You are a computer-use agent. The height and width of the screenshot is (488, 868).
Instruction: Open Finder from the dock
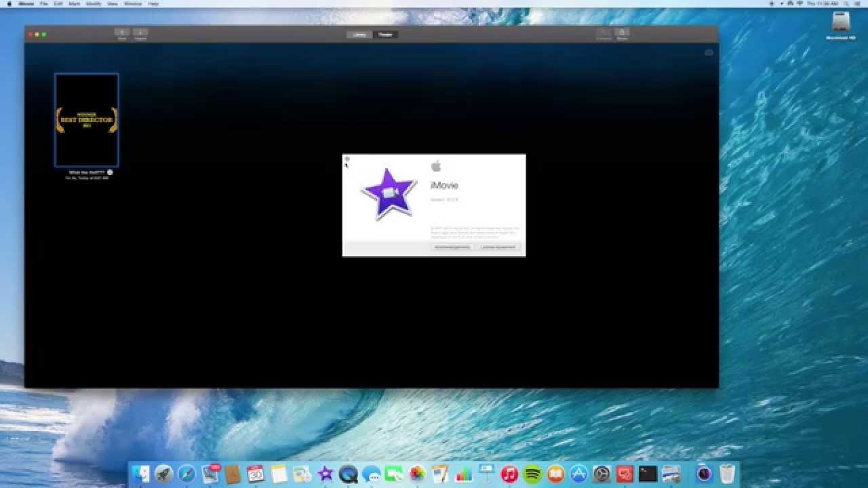pyautogui.click(x=141, y=474)
